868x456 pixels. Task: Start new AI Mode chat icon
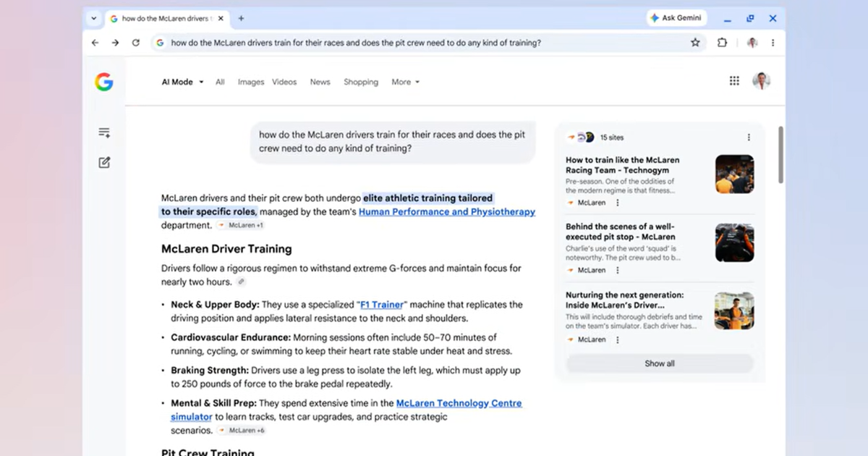pos(104,162)
